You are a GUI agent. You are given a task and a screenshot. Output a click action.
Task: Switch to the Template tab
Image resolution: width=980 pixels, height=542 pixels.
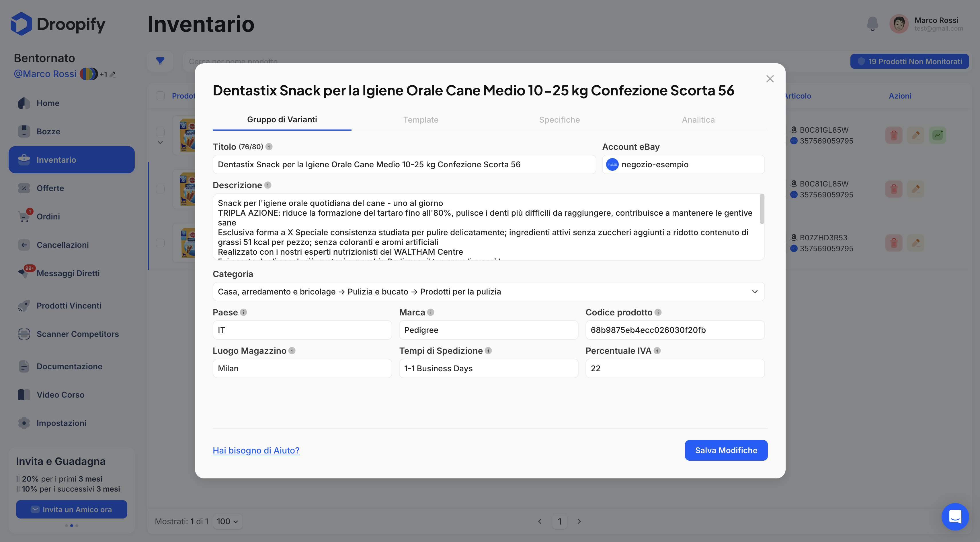coord(421,120)
